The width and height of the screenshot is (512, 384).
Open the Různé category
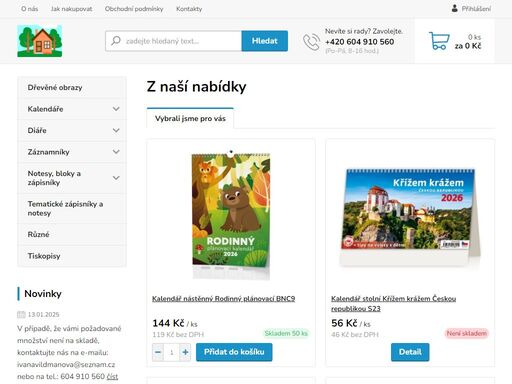[72, 234]
